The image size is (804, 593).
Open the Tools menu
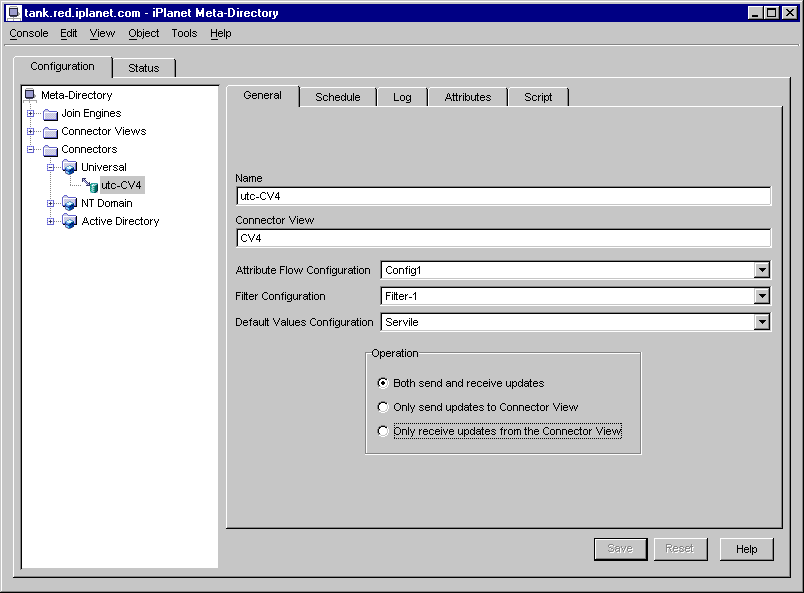184,33
